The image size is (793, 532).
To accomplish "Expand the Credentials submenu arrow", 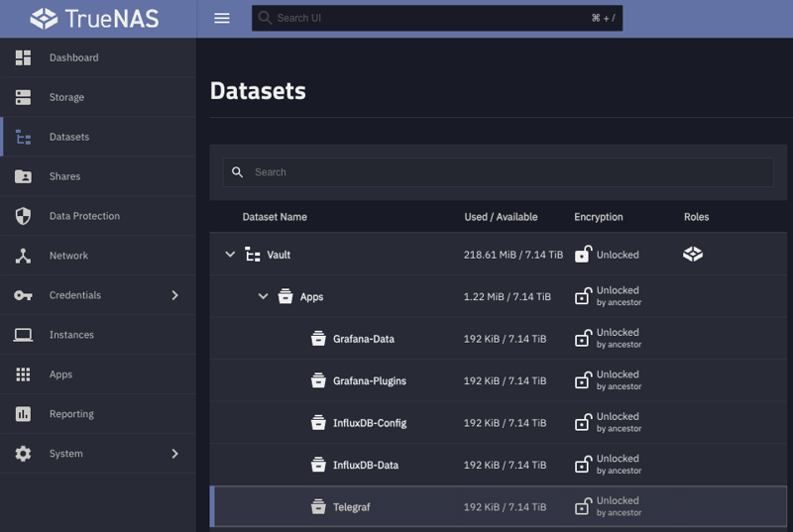I will coord(175,295).
